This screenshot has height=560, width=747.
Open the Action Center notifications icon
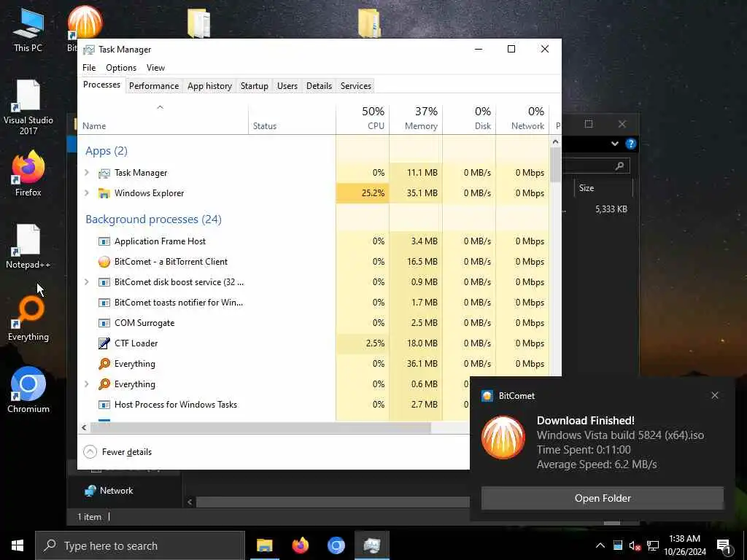[724, 546]
